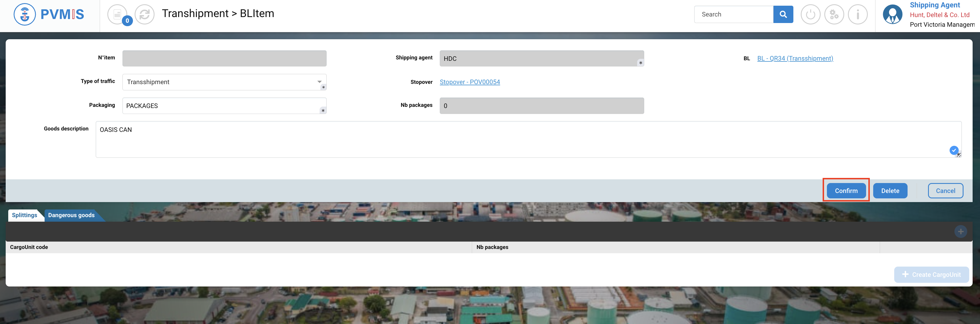This screenshot has width=980, height=324.
Task: Select the Splittings tab
Action: [x=24, y=215]
